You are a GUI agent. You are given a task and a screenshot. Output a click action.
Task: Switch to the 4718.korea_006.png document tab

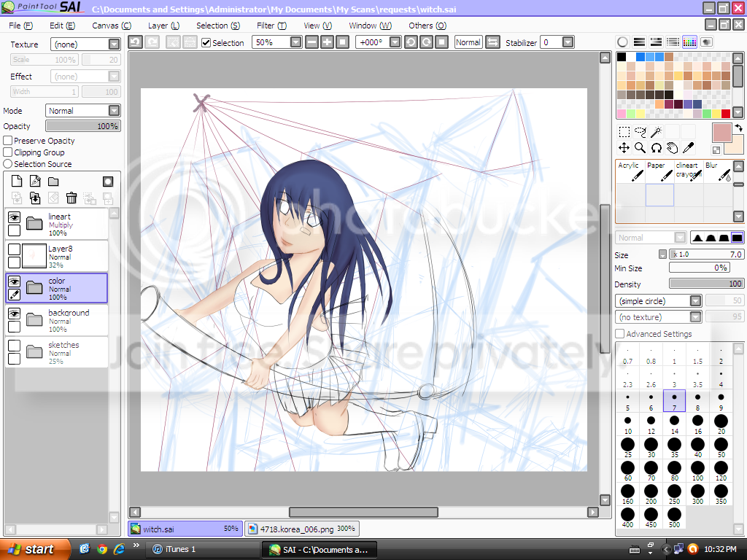[x=302, y=529]
